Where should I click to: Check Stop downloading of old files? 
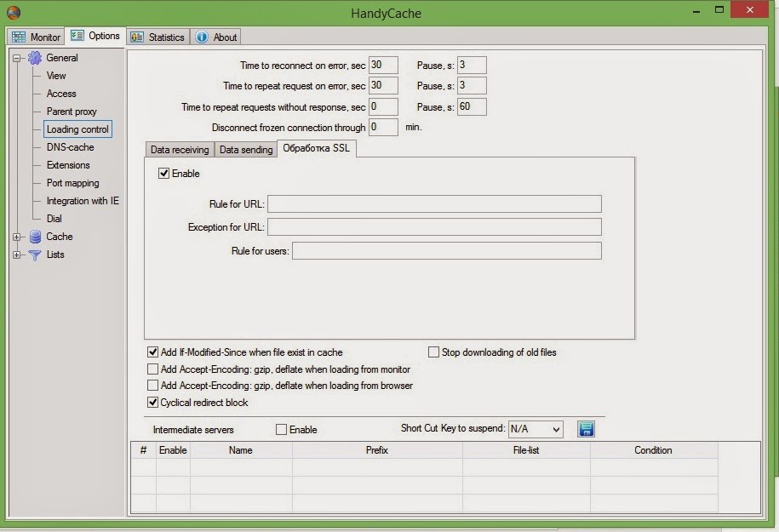click(433, 352)
